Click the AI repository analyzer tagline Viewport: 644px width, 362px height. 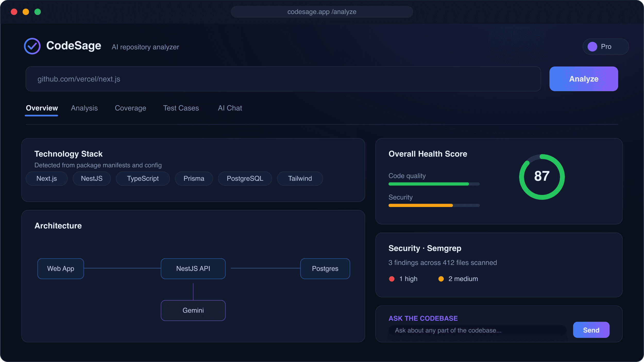click(x=145, y=47)
